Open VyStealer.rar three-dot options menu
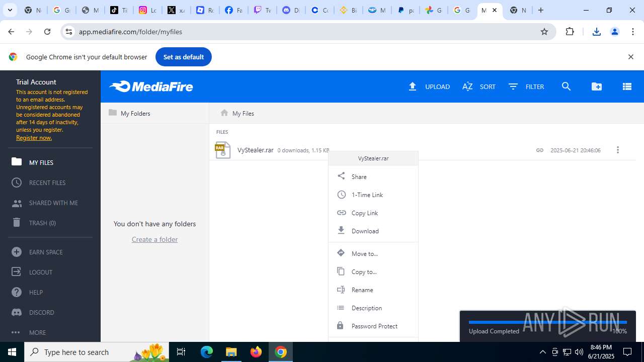Viewport: 644px width, 362px height. pyautogui.click(x=618, y=150)
